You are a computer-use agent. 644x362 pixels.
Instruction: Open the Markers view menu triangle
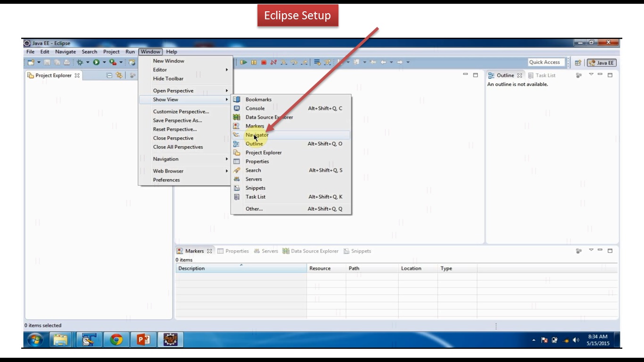(x=591, y=251)
